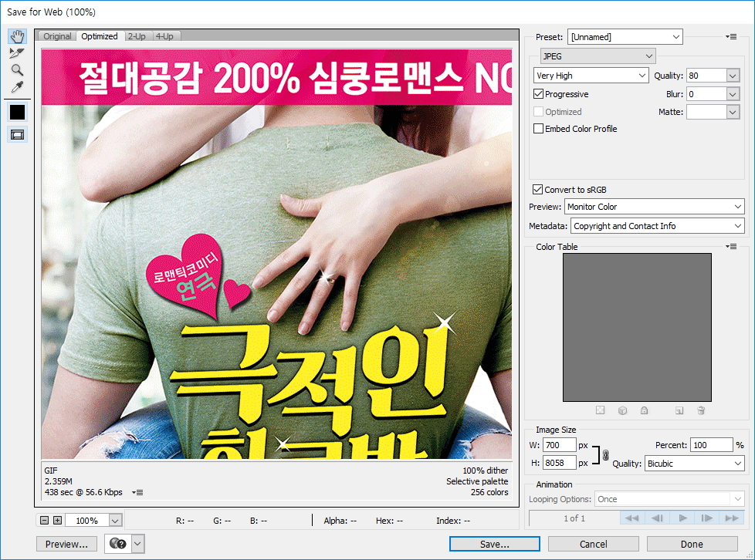This screenshot has width=755, height=560.
Task: Open the Color Table palette menu
Action: pos(731,247)
